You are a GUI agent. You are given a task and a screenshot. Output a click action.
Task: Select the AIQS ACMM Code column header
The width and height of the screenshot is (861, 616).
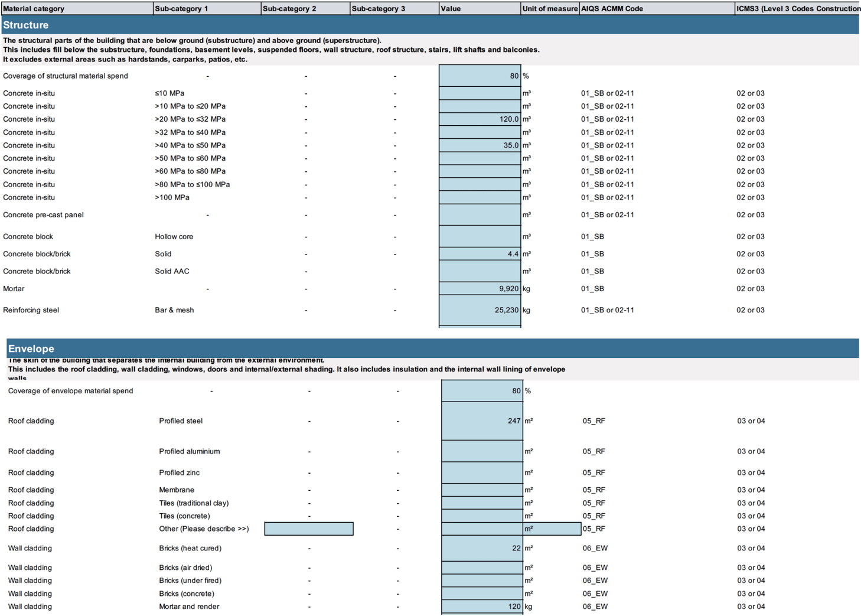(654, 8)
